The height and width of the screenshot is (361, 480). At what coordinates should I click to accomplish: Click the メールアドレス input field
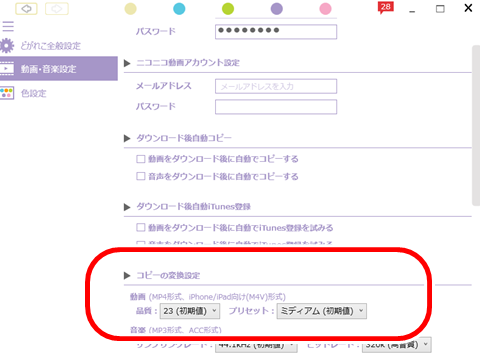276,86
